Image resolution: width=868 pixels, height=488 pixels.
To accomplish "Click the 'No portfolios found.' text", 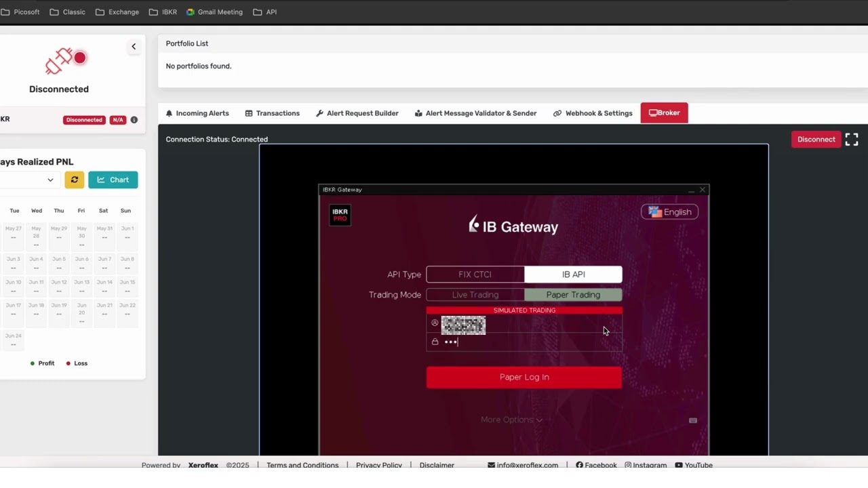I will [199, 66].
